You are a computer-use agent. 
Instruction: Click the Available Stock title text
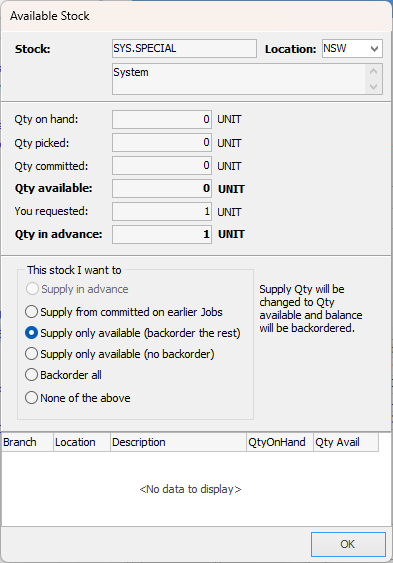pyautogui.click(x=50, y=16)
